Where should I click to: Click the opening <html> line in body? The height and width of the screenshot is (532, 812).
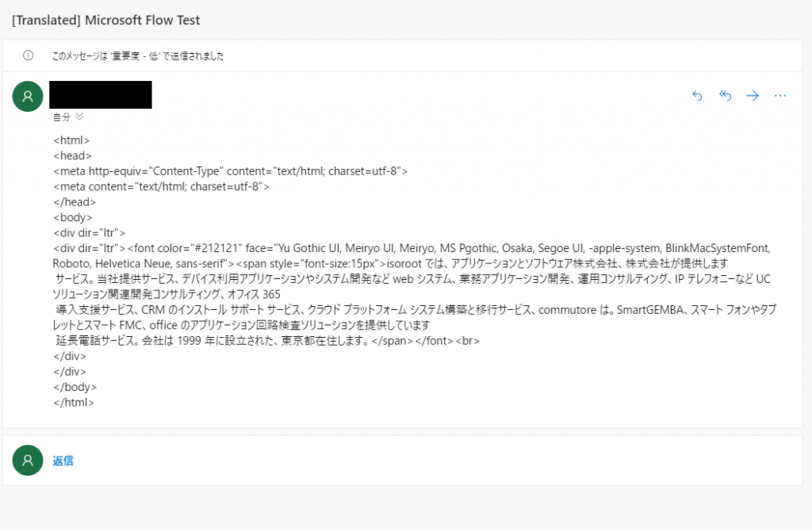[71, 140]
